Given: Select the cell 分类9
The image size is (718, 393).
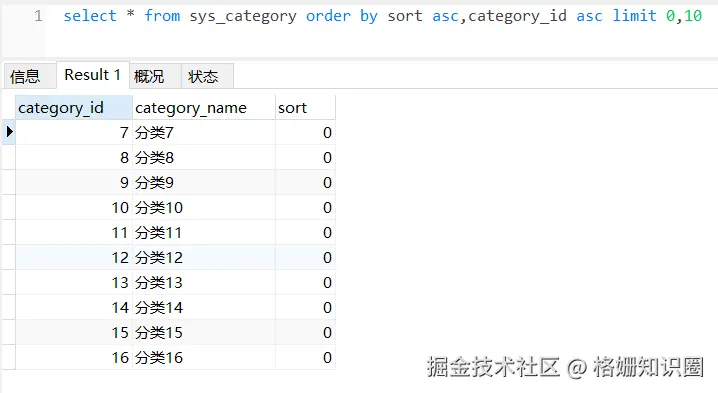Looking at the screenshot, I should tap(204, 183).
